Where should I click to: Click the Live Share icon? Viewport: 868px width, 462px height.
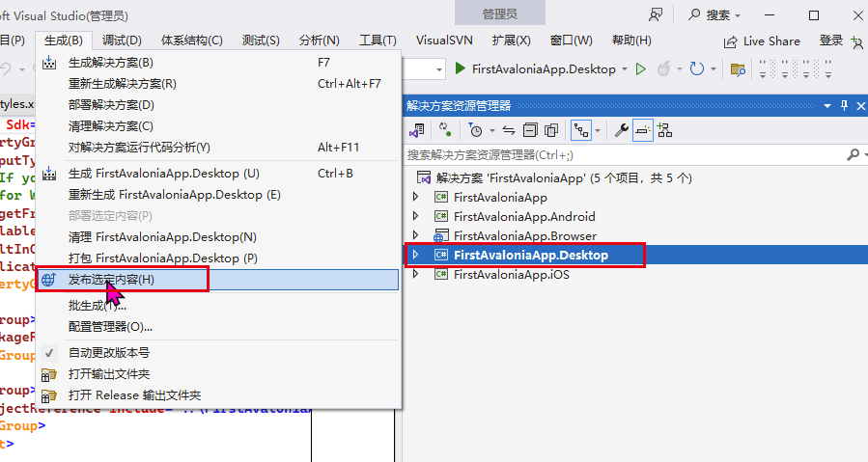coord(731,42)
